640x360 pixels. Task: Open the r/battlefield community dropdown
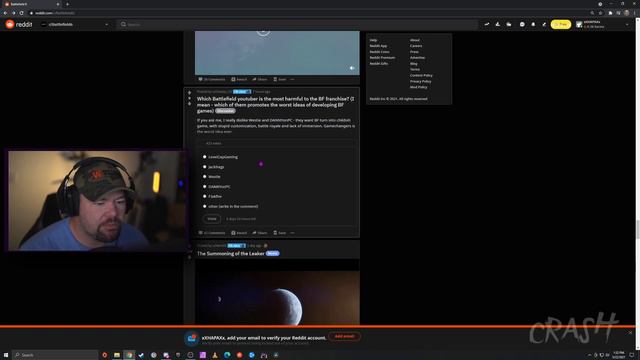tap(75, 24)
